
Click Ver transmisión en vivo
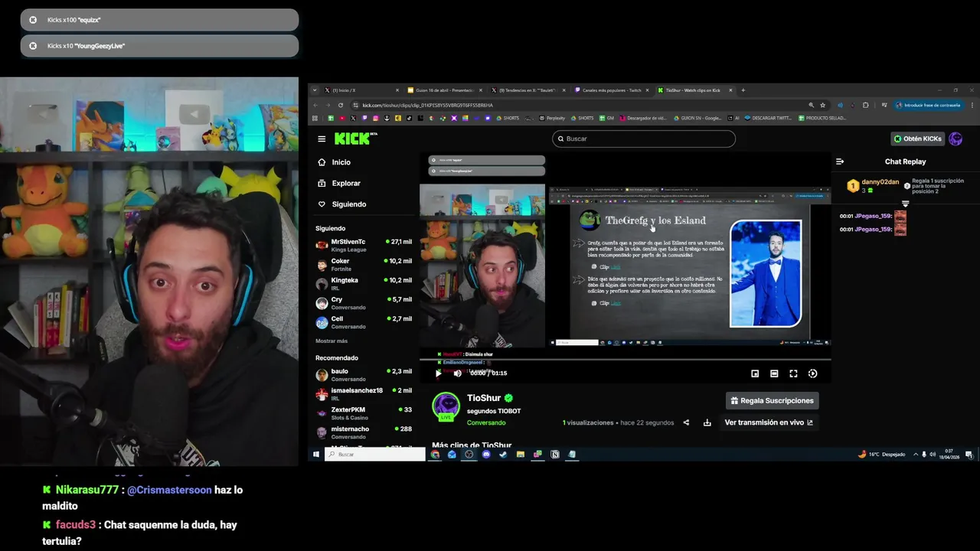[x=769, y=422]
